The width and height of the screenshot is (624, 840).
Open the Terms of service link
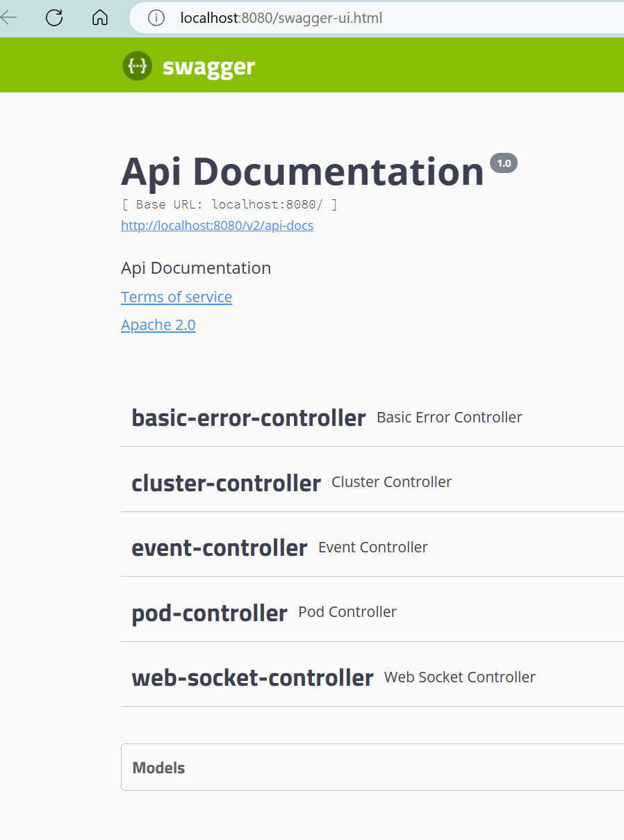(x=176, y=297)
